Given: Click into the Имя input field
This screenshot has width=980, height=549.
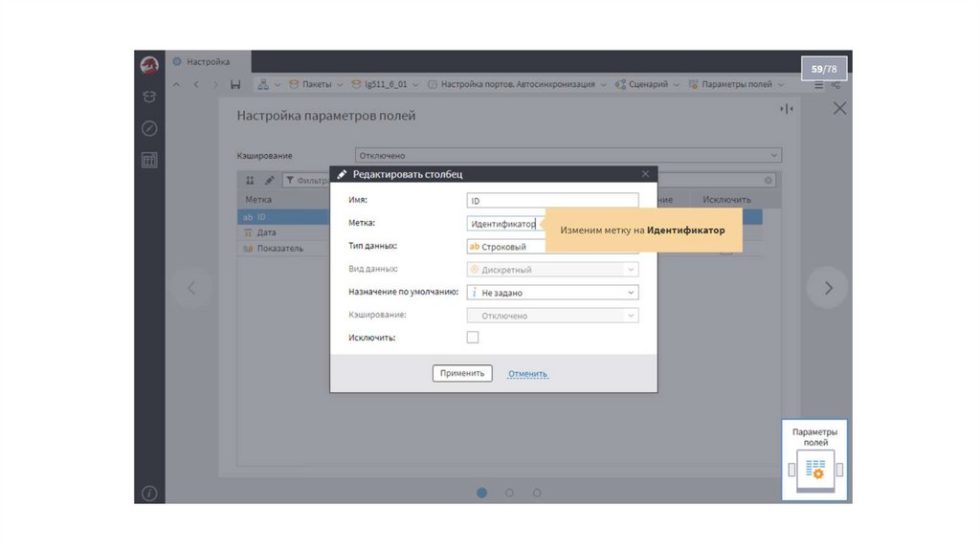Looking at the screenshot, I should click(x=552, y=201).
